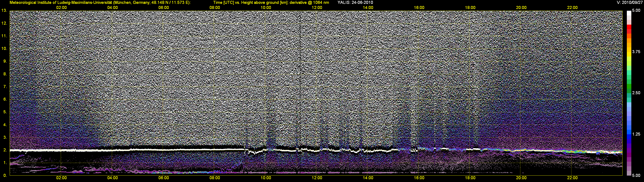Click the 9. km height axis label
Viewport: 644px width, 182px height.
pos(5,61)
